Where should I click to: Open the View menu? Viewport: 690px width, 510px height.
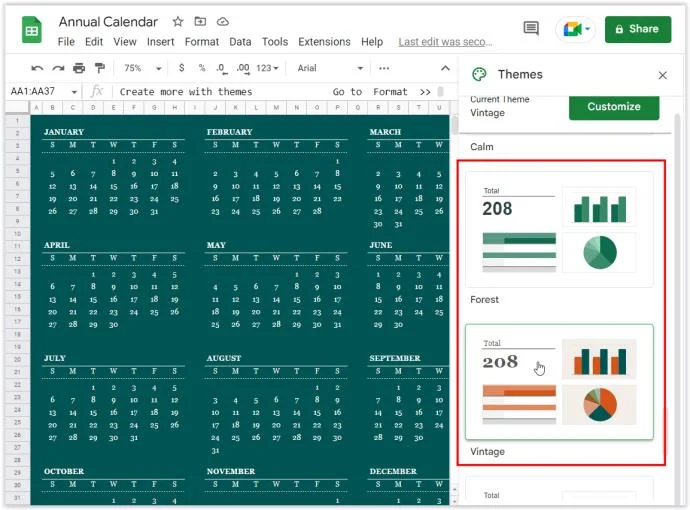tap(125, 42)
